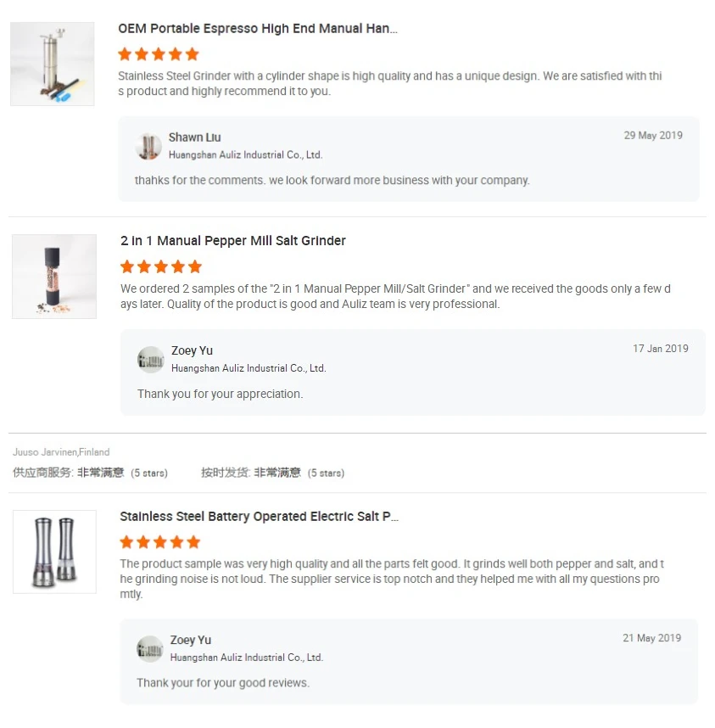Click Shawn Liu's avatar icon
715x728 pixels.
[148, 146]
